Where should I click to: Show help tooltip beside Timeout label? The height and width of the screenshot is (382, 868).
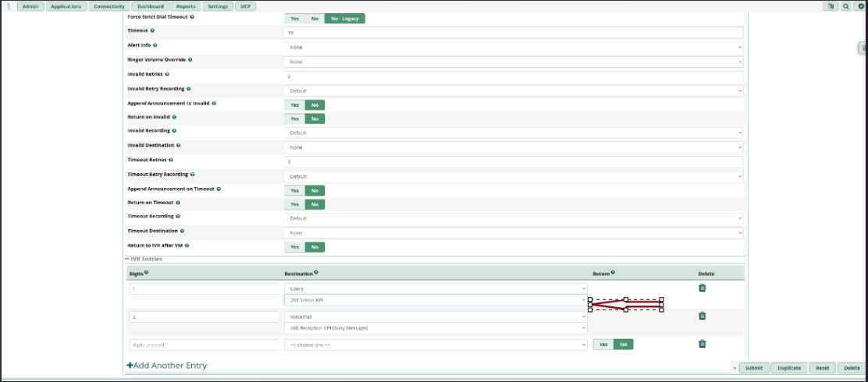coord(152,30)
